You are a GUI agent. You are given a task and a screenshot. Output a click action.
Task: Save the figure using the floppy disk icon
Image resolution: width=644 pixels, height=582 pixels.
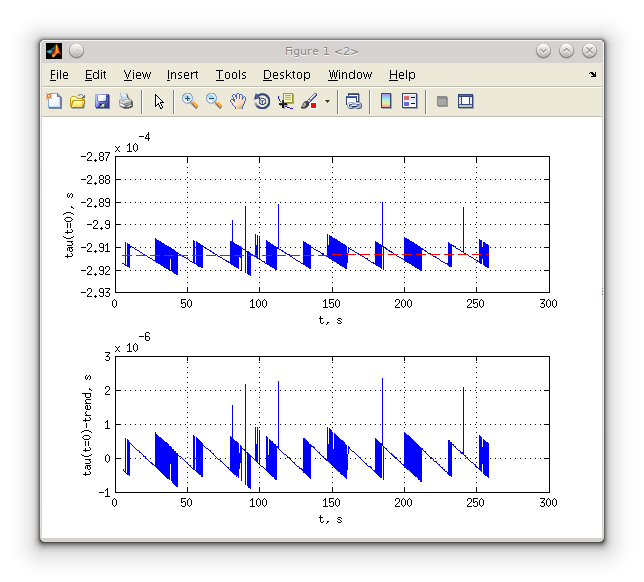coord(102,101)
